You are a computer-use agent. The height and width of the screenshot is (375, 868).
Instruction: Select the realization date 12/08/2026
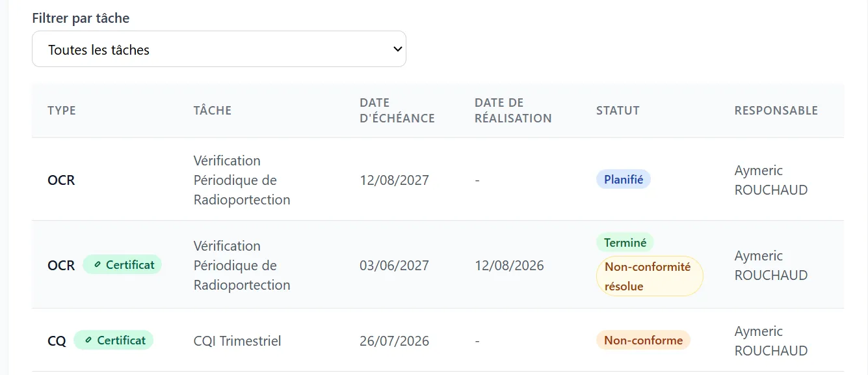pos(509,266)
